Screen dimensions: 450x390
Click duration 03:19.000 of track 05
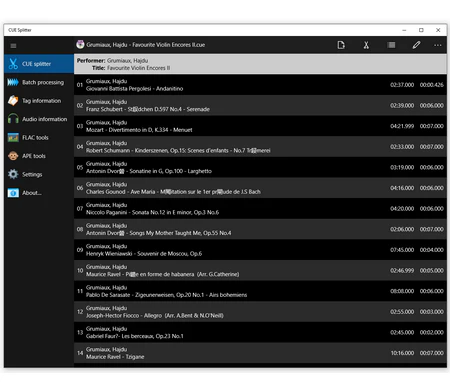(402, 167)
